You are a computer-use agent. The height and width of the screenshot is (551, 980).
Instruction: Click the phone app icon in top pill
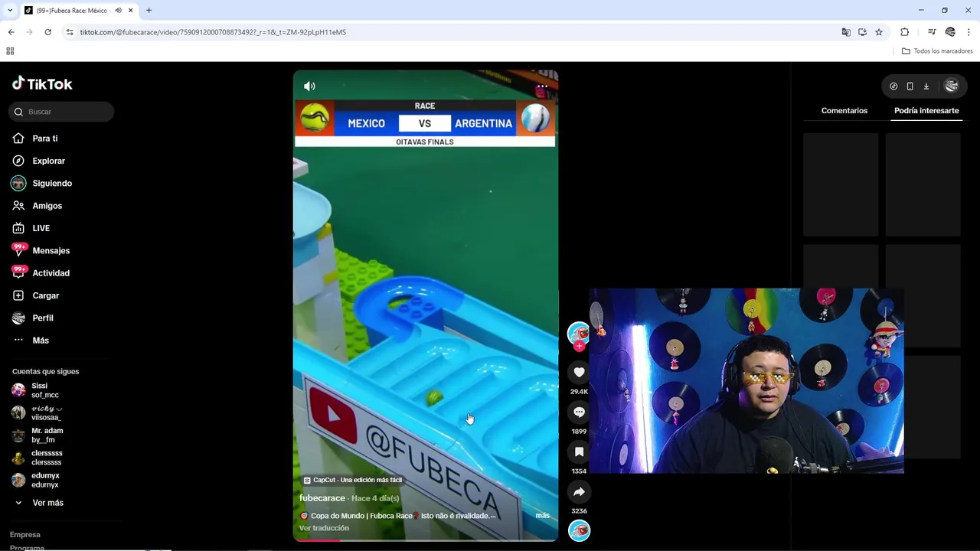910,86
